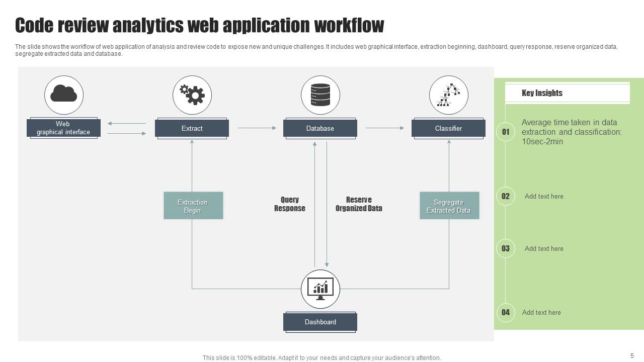Select the Classifier label box
The image size is (644, 362).
coord(448,128)
